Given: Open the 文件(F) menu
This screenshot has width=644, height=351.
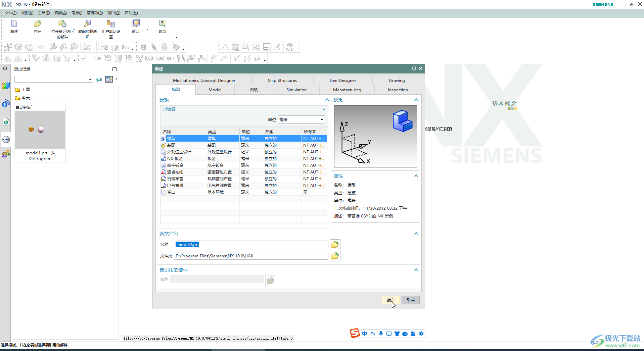Looking at the screenshot, I should point(10,13).
